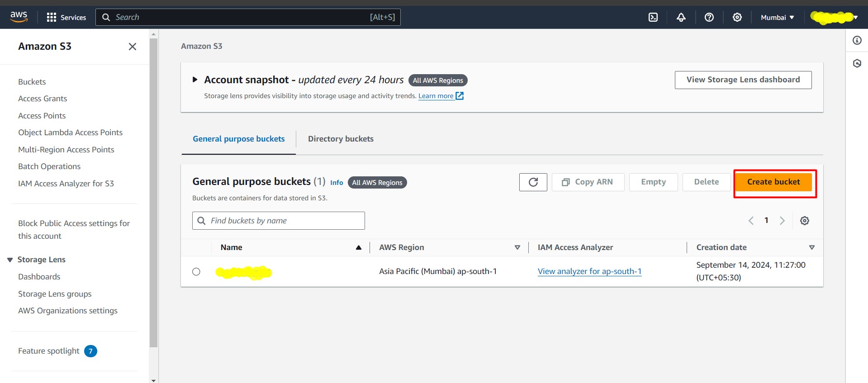Open Multi-Region Access Points
Screen dimensions: 868x383
[66, 150]
